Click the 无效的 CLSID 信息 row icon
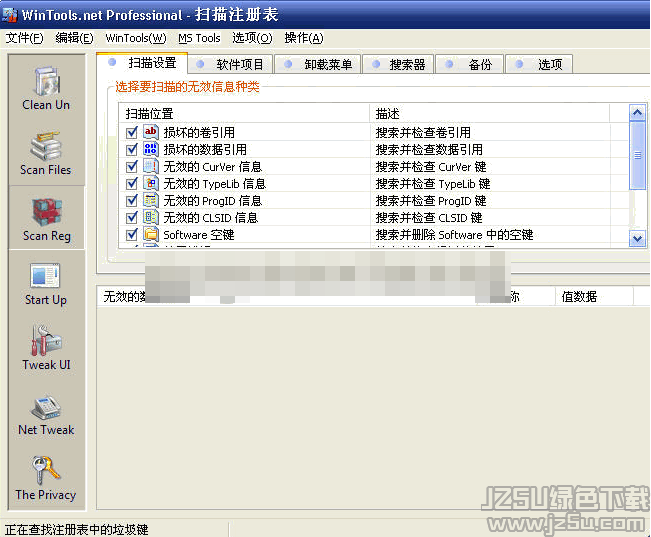 coord(150,217)
